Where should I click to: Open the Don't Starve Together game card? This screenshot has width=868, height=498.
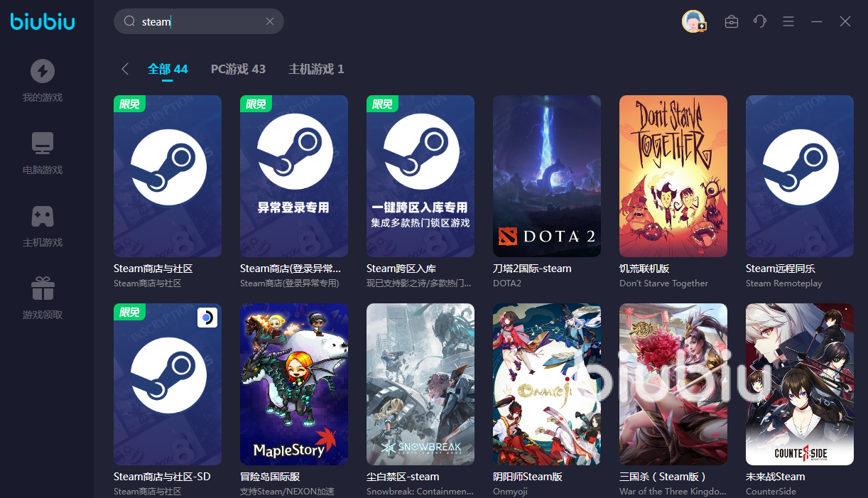click(x=673, y=176)
